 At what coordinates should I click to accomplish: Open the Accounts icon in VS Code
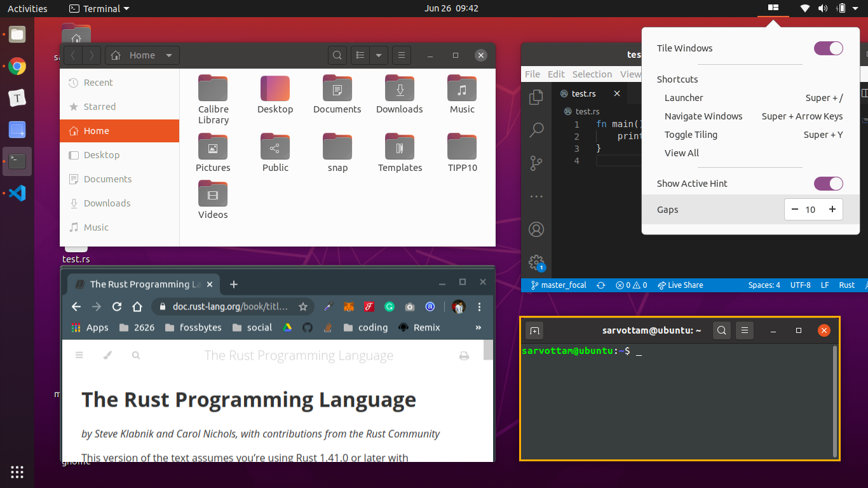click(536, 229)
